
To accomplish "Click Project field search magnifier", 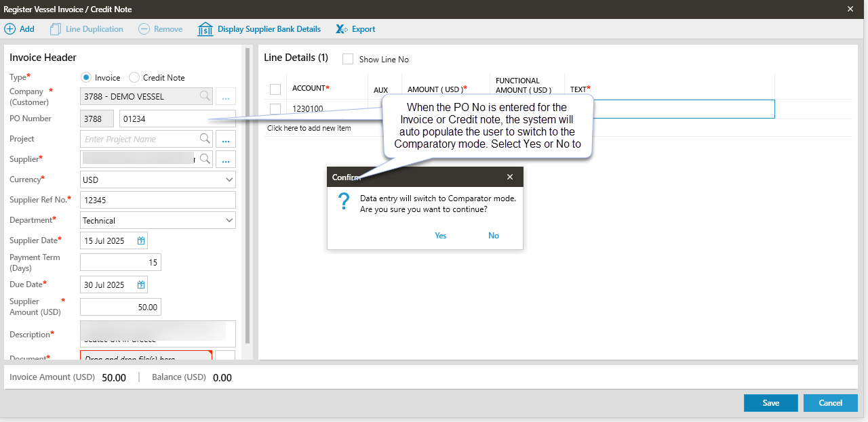I will point(205,138).
